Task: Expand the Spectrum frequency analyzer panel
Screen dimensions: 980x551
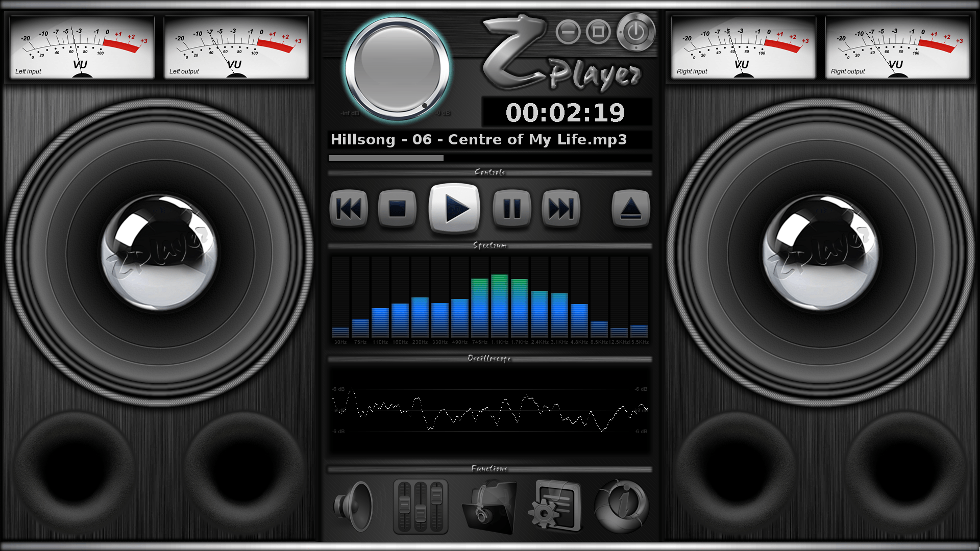Action: (489, 245)
